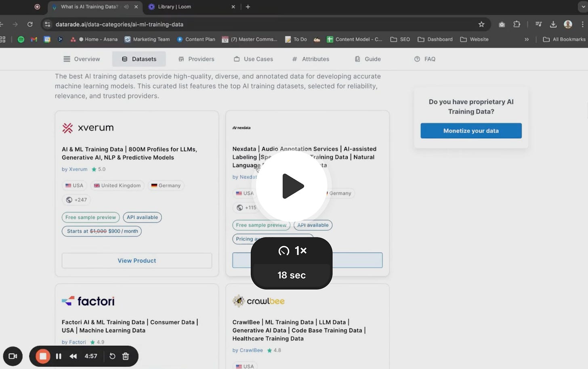
Task: Show hidden bookmarks with the double chevron
Action: point(527,39)
